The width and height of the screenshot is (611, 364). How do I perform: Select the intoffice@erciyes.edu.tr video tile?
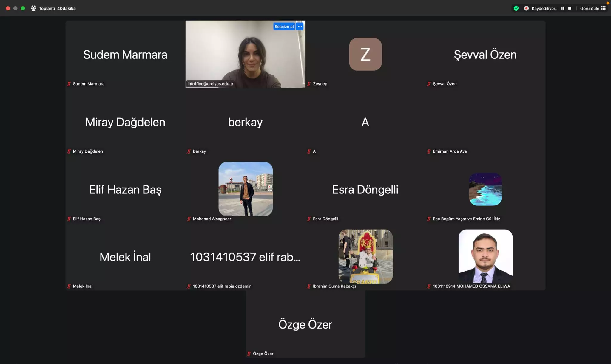[245, 54]
